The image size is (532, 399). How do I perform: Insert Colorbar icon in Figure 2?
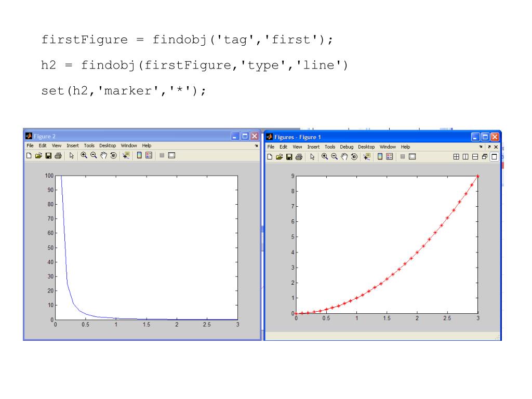[139, 155]
